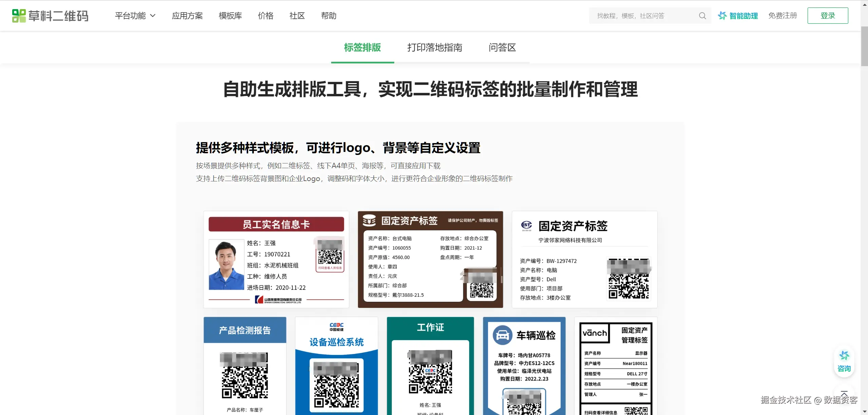This screenshot has height=415, width=868.
Task: Click the coin stack icon on brown asset label
Action: tap(369, 220)
